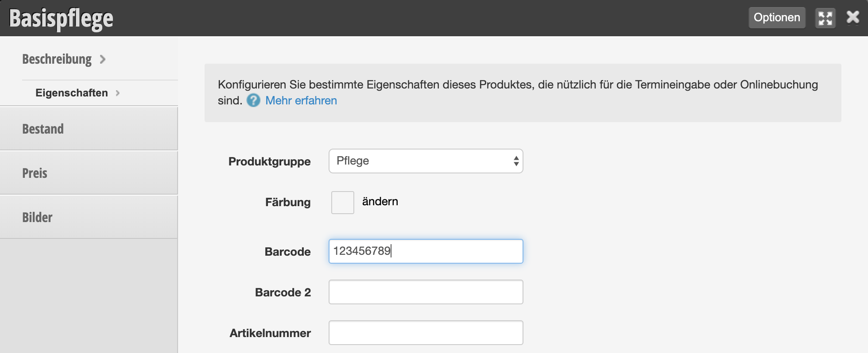Follow the Mehr erfahren link
The image size is (868, 353).
click(301, 100)
